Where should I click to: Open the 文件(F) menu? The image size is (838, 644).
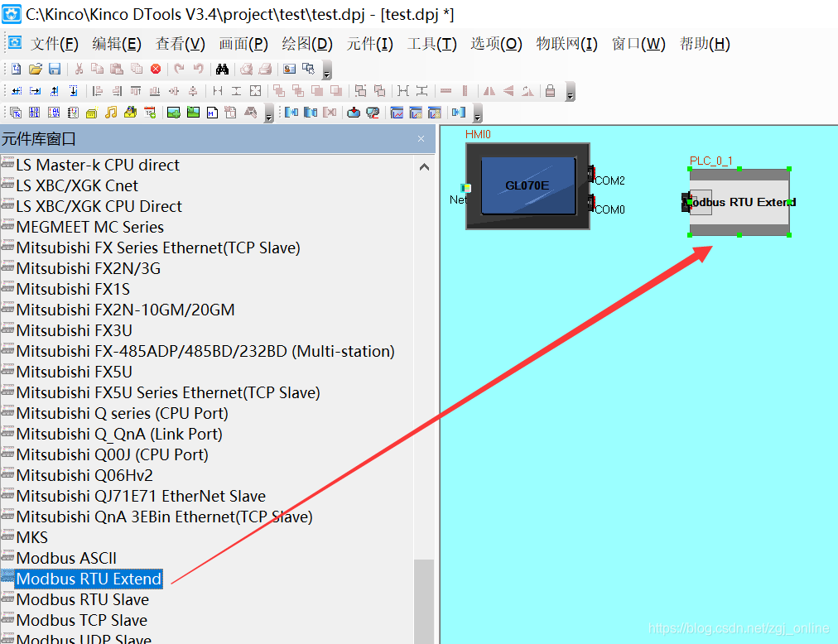click(55, 44)
